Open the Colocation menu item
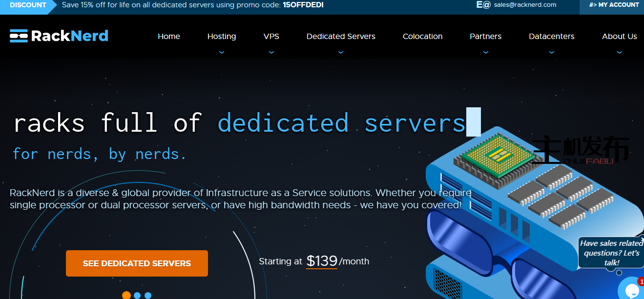The height and width of the screenshot is (299, 644). pos(422,37)
